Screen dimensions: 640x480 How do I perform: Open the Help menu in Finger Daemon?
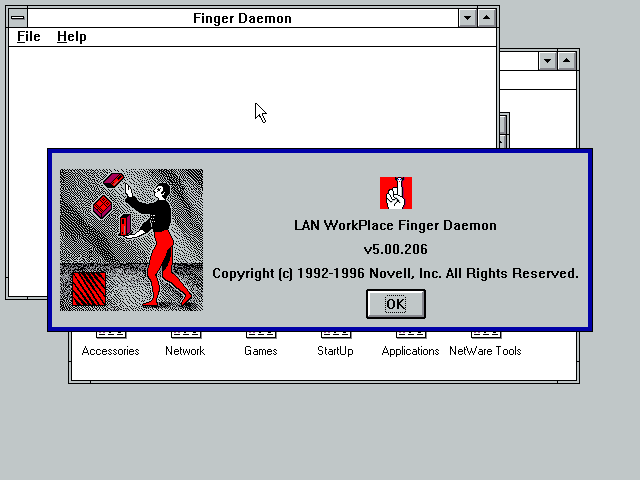[72, 37]
